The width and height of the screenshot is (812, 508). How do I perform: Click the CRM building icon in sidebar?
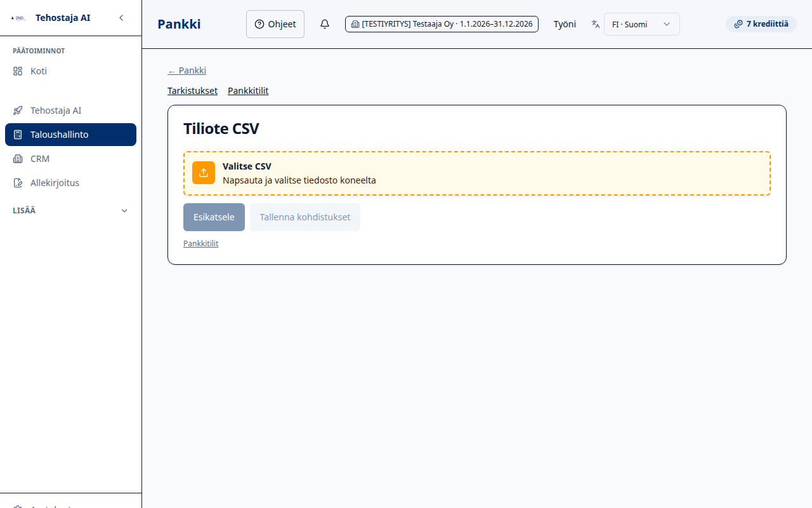[x=18, y=159]
